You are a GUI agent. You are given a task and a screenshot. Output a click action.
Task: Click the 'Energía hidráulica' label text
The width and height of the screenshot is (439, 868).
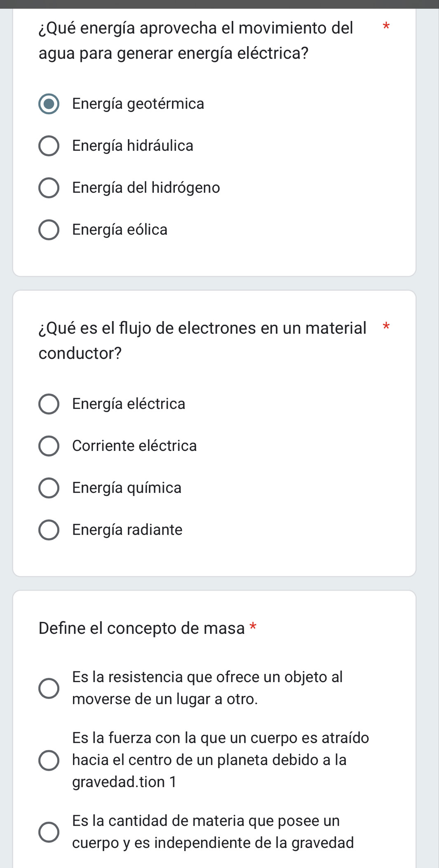pos(132,146)
